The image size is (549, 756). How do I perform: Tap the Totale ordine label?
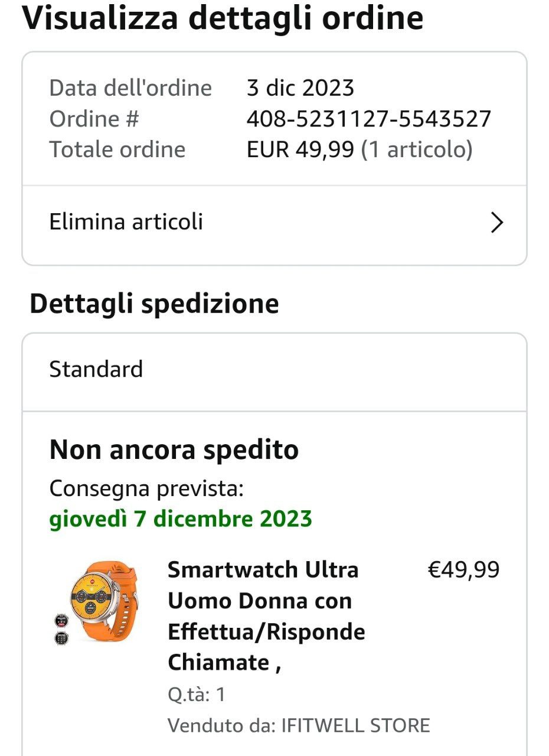point(117,149)
